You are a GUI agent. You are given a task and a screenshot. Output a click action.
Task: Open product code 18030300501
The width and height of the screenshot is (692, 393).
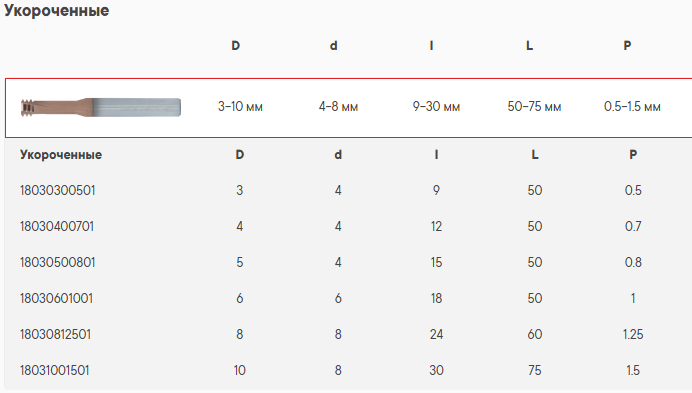pyautogui.click(x=57, y=190)
